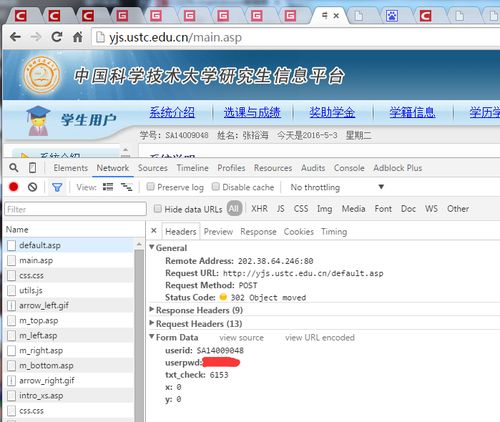Collapse the Form Data section
Viewport: 500px width, 422px height.
152,337
